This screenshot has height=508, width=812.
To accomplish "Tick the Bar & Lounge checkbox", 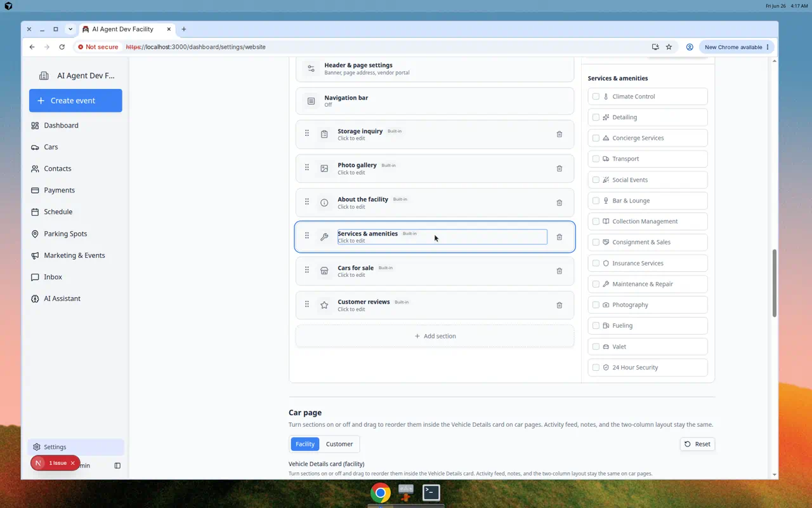I will coord(596,201).
